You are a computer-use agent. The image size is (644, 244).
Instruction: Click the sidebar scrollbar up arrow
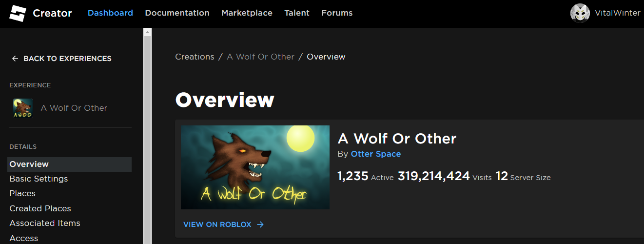click(x=148, y=32)
